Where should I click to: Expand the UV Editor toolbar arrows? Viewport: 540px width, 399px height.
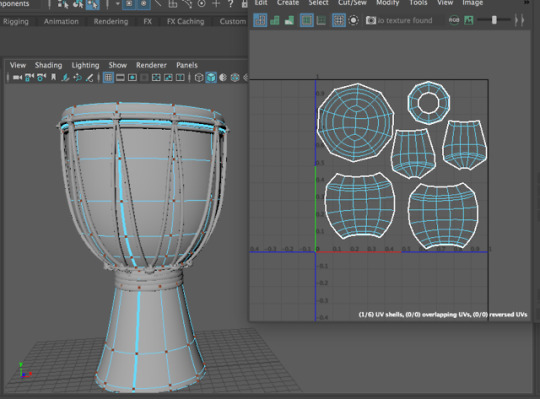click(x=519, y=20)
